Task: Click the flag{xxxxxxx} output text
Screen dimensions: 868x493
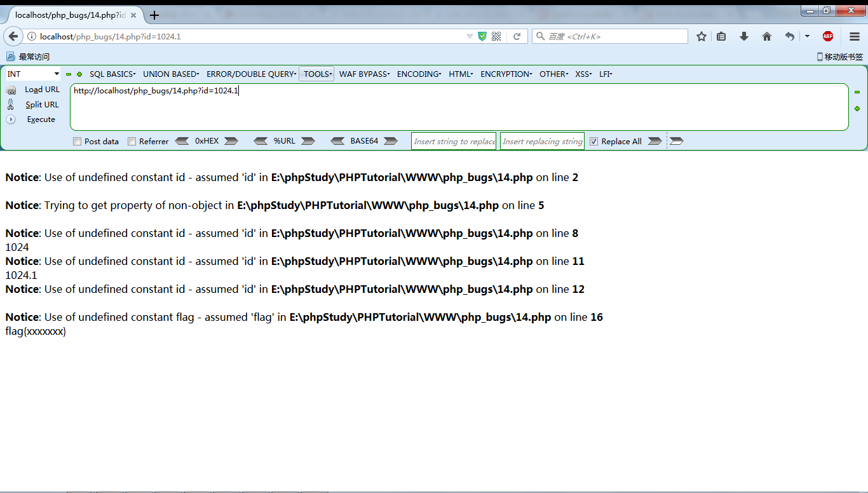Action: [x=36, y=331]
